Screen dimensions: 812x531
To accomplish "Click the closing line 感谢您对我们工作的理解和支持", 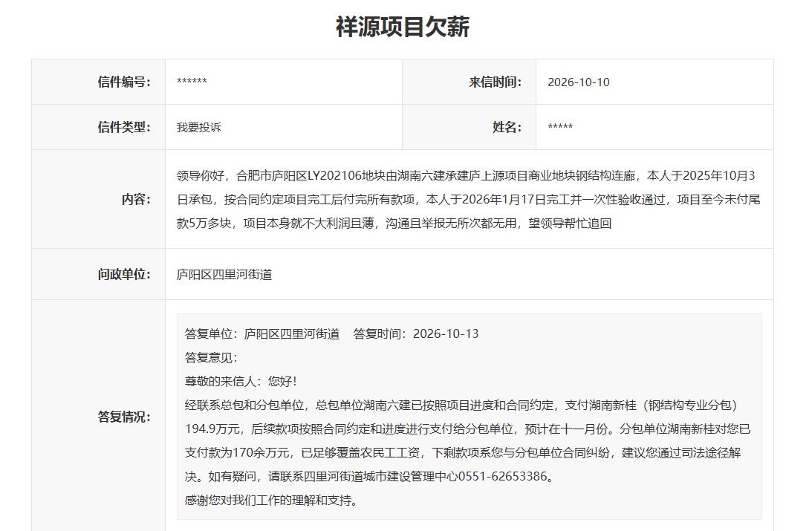I will pyautogui.click(x=271, y=501).
